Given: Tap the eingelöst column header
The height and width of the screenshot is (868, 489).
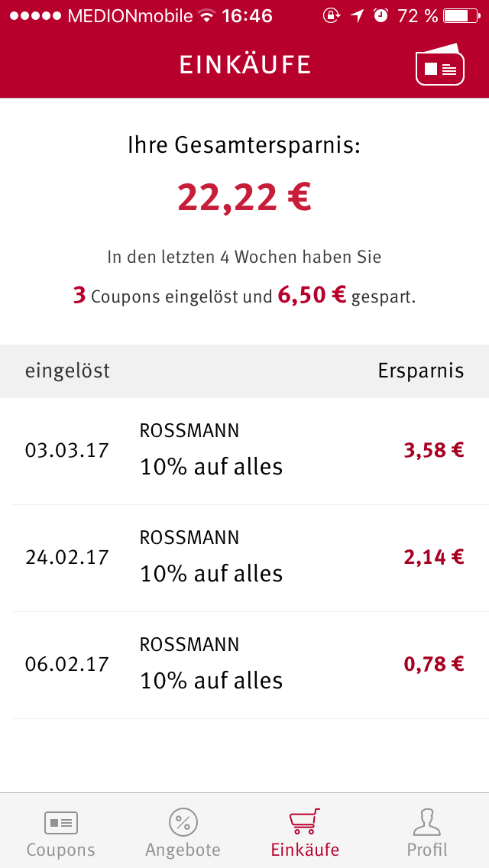Looking at the screenshot, I should point(67,371).
